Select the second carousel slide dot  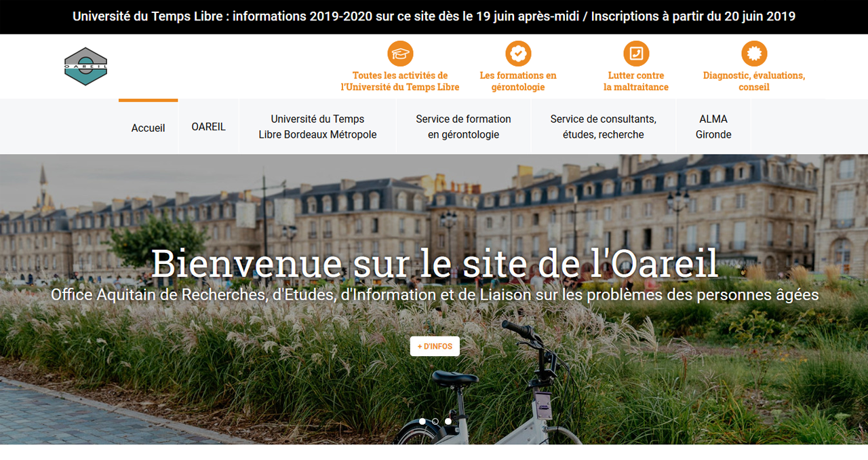(x=435, y=421)
